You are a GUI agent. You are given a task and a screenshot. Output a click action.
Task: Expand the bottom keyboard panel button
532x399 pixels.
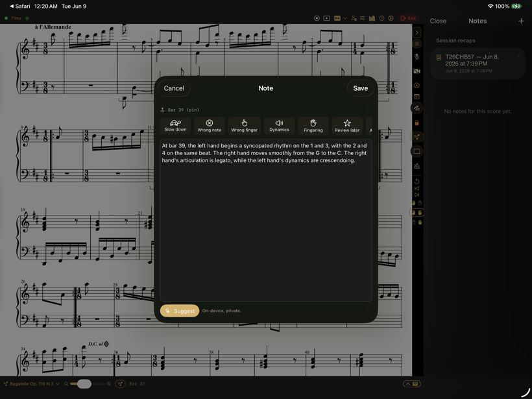(412, 383)
